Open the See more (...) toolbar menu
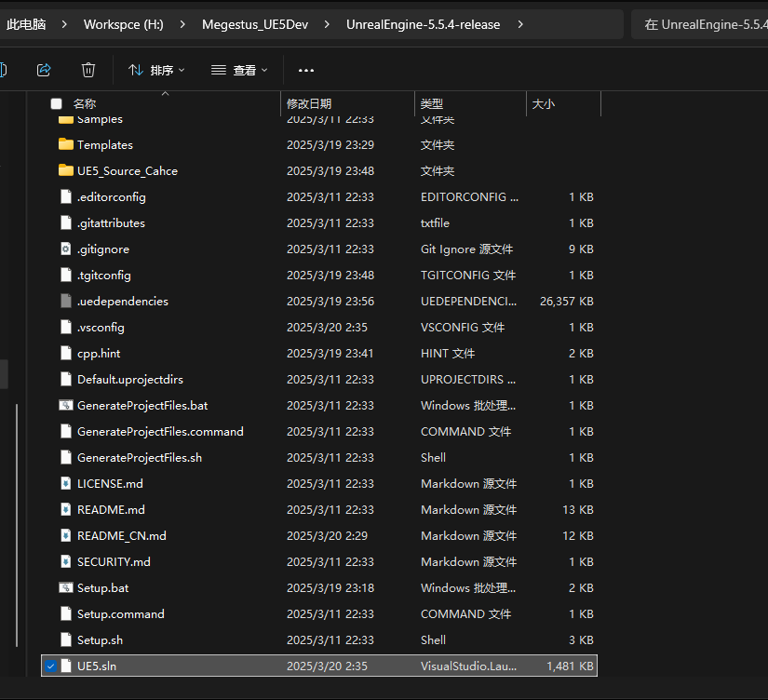The width and height of the screenshot is (768, 700). pyautogui.click(x=306, y=70)
